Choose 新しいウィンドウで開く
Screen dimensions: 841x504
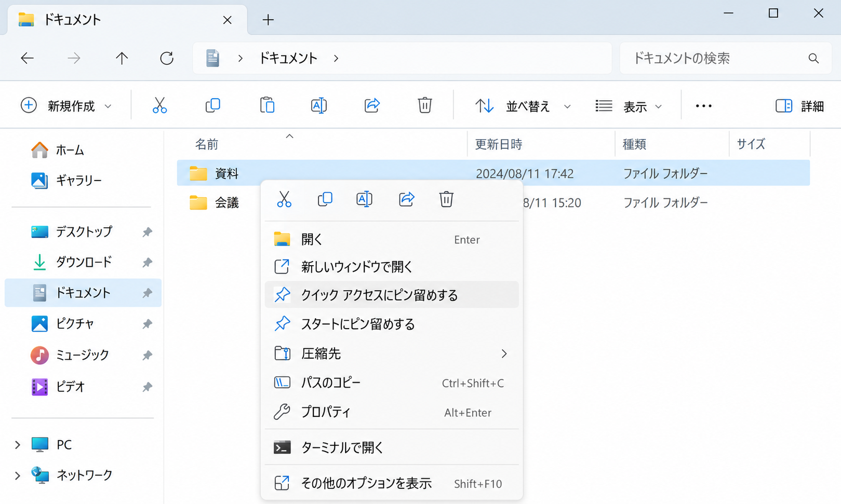(392, 267)
